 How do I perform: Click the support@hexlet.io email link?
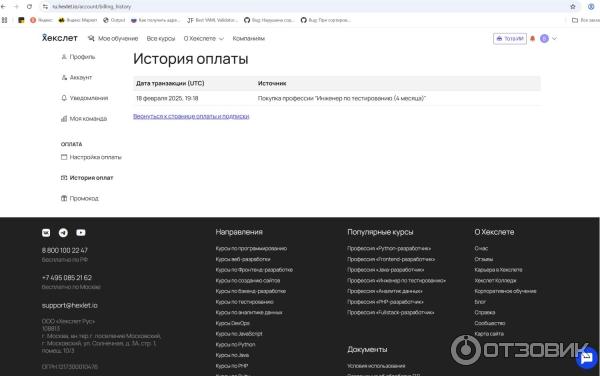coord(70,306)
